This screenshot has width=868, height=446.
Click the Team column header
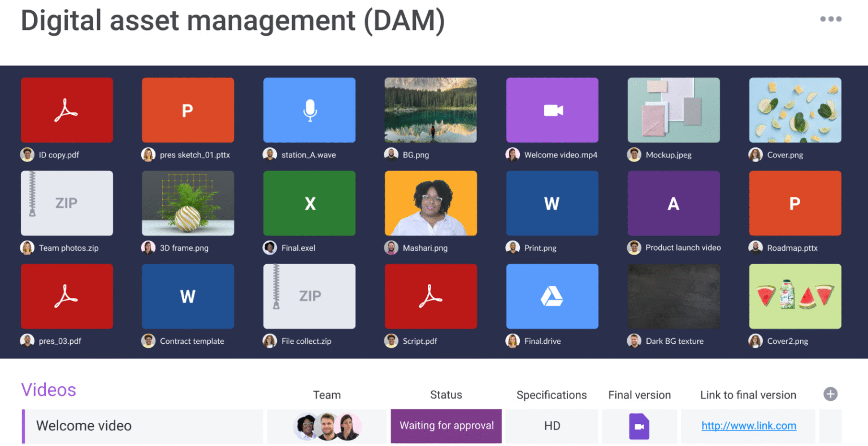coord(327,395)
